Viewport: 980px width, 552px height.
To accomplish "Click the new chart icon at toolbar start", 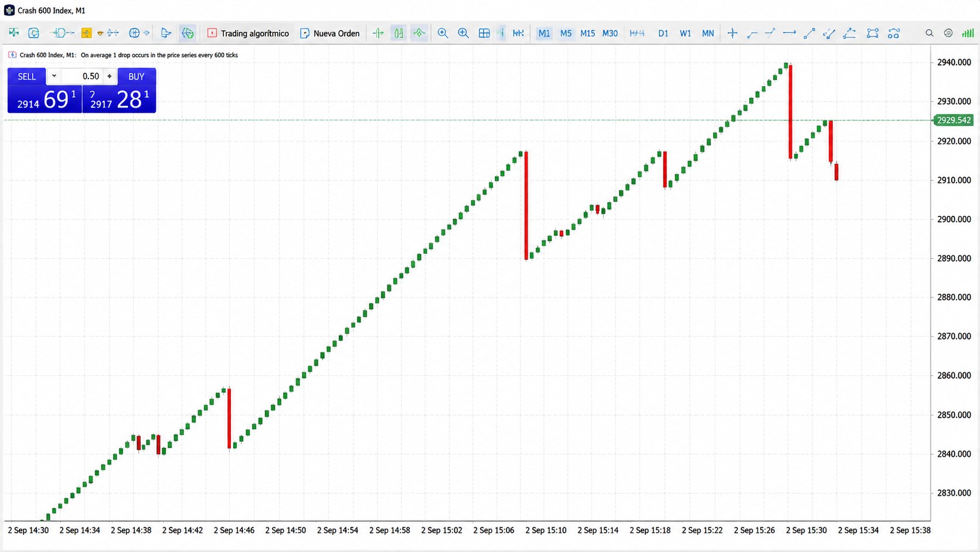I will pyautogui.click(x=13, y=33).
